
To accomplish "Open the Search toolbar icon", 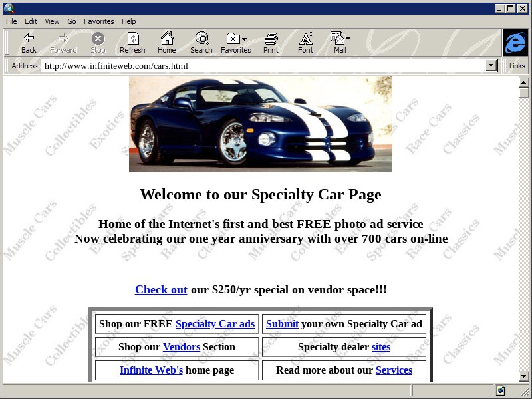I will (201, 39).
